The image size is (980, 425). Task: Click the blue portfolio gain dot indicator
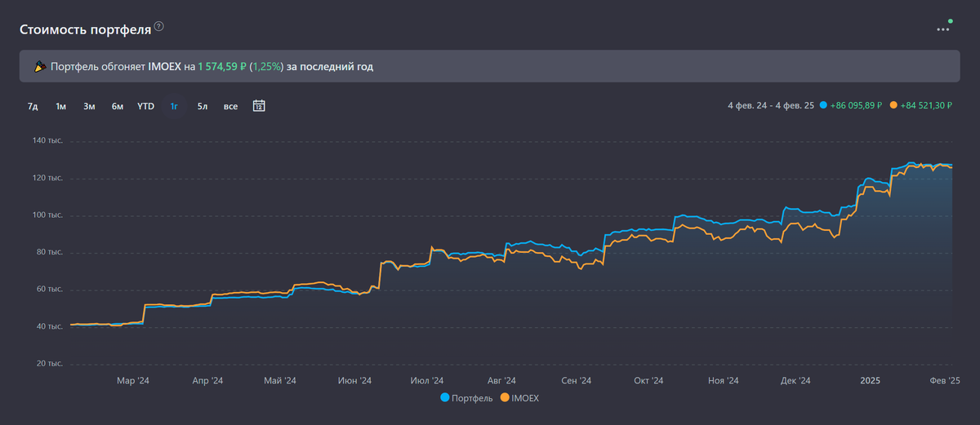click(823, 106)
